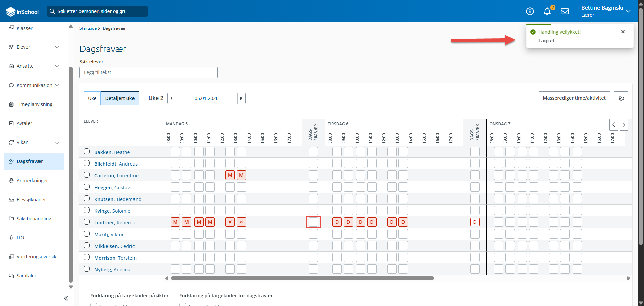Expand the Elever sidebar menu
This screenshot has height=306, width=644.
coord(57,47)
